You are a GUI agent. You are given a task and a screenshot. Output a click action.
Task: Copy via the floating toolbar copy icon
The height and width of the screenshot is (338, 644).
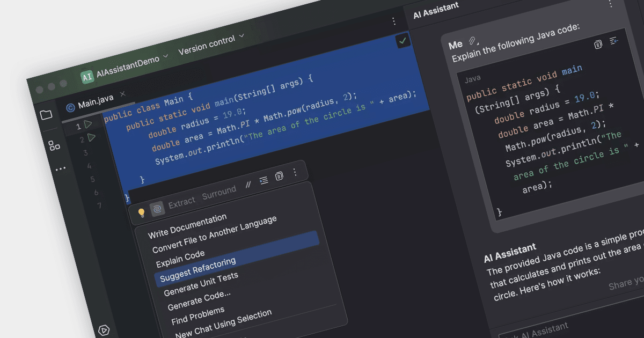tap(279, 177)
